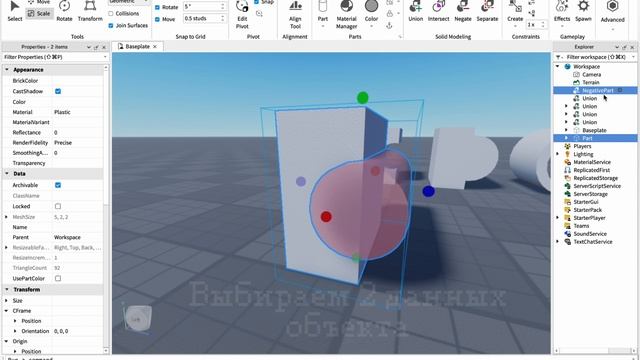The height and width of the screenshot is (360, 640).
Task: Negate the selected part
Action: [x=463, y=11]
